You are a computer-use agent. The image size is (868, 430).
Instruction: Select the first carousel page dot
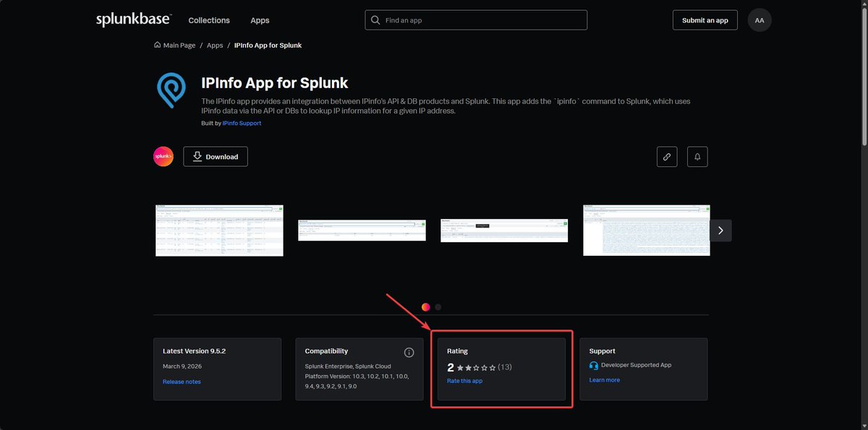(426, 307)
